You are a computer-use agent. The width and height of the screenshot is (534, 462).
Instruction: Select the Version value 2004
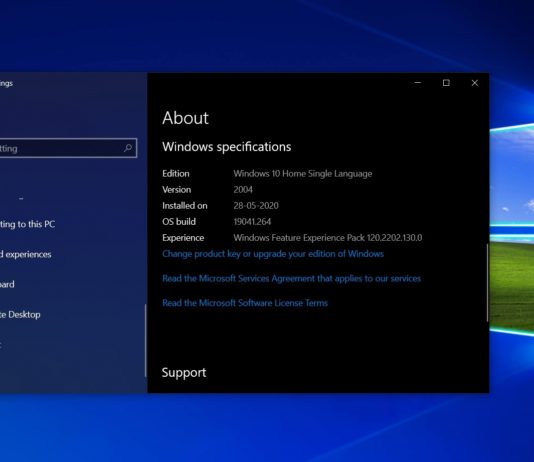click(243, 190)
